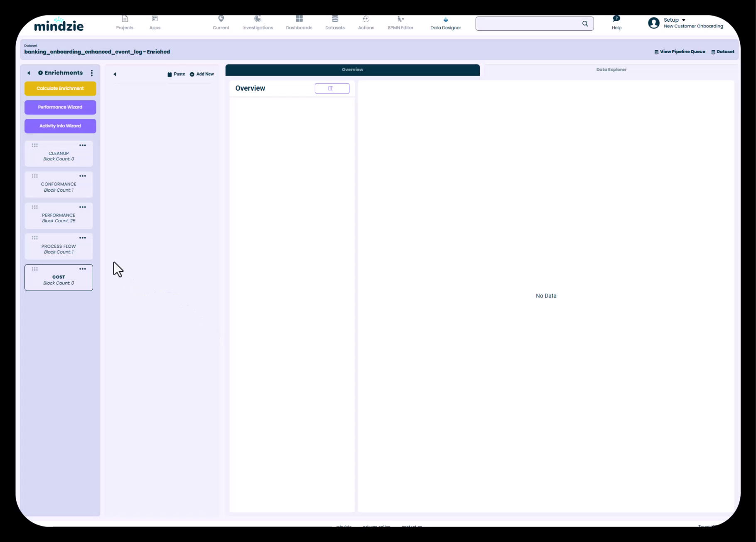
Task: Open the Enrichments vertical dots menu
Action: tap(92, 73)
